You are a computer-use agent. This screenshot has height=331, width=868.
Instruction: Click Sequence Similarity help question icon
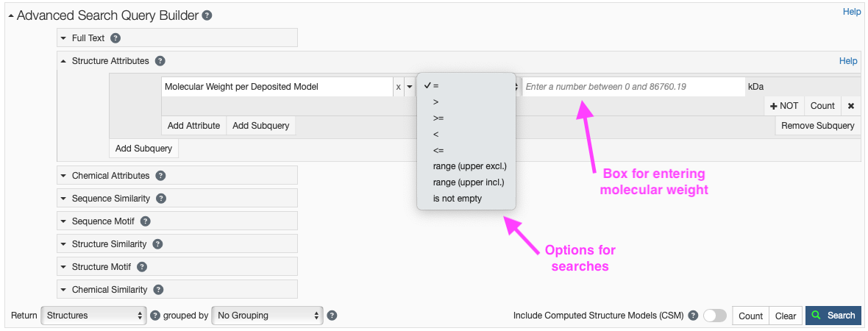(161, 199)
